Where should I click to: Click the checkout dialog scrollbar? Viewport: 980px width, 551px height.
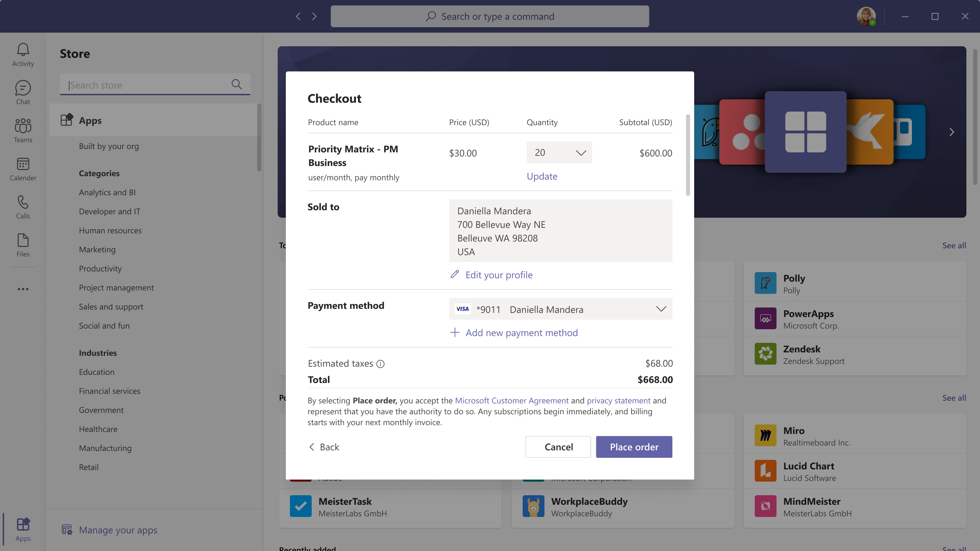tap(687, 155)
